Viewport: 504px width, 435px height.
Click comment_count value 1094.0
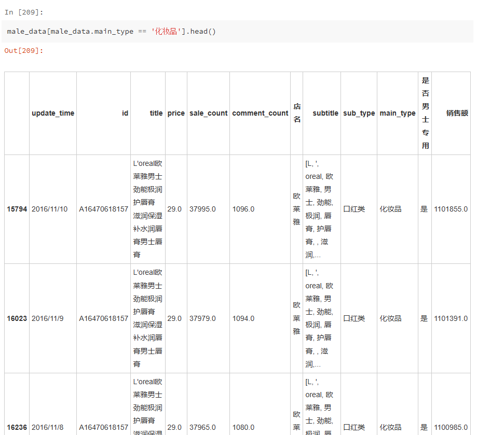(243, 318)
